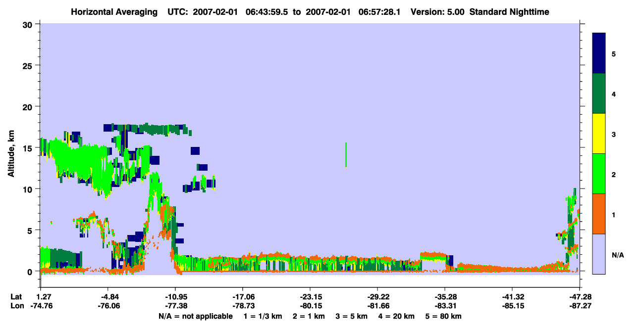Click the '5 = 80 km' key text
This screenshot has width=644, height=330.
coord(444,316)
